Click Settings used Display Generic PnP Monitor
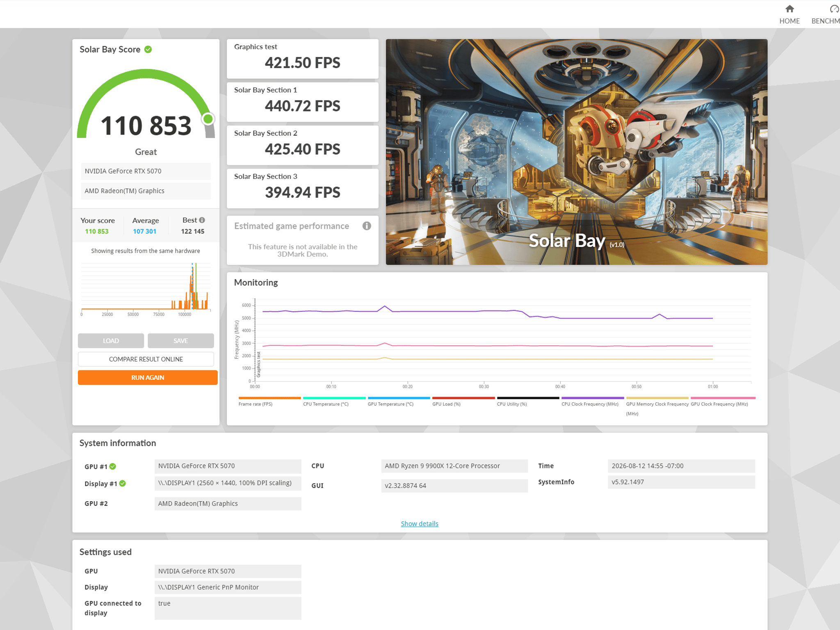This screenshot has height=630, width=840. [228, 587]
